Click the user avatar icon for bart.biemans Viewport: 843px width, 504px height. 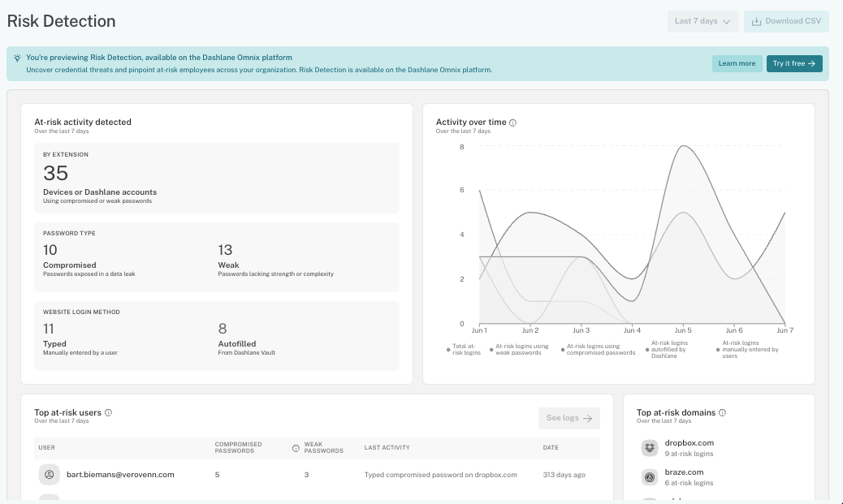[x=49, y=475]
